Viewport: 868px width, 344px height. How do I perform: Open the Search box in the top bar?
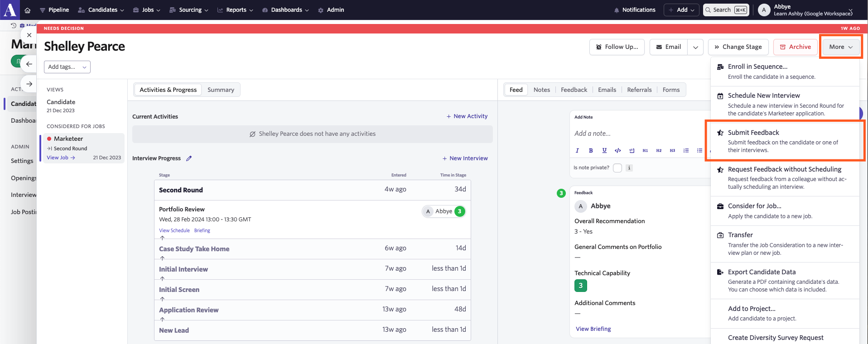[x=726, y=10]
